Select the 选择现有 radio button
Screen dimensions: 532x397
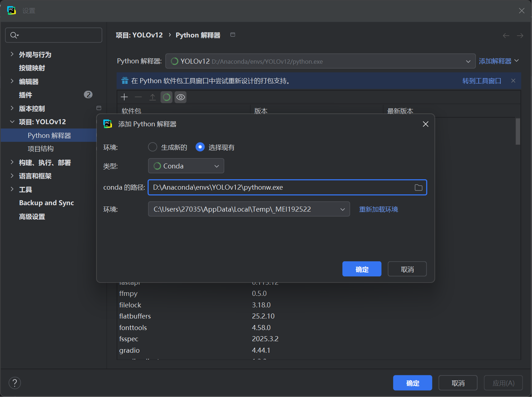200,147
